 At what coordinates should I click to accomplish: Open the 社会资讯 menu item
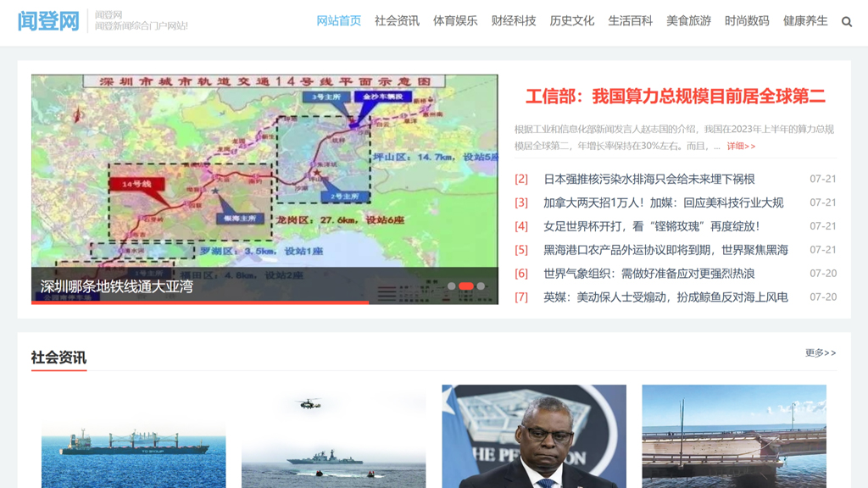(397, 21)
